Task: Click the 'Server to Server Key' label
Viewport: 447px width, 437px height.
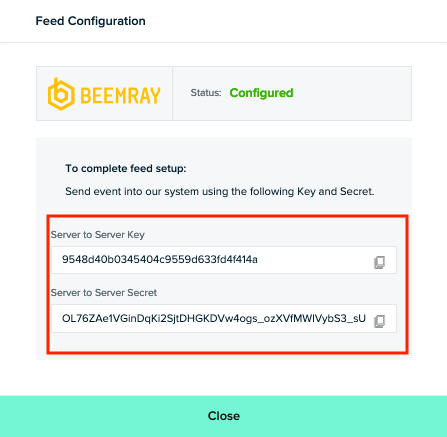Action: (x=98, y=235)
